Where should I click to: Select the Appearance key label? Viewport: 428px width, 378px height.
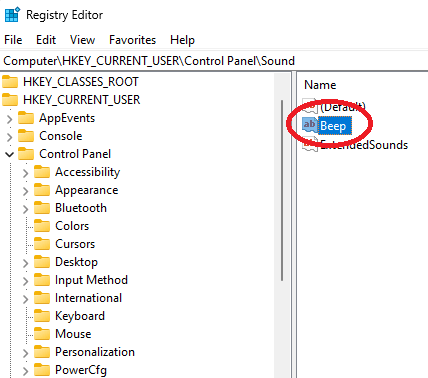click(87, 190)
